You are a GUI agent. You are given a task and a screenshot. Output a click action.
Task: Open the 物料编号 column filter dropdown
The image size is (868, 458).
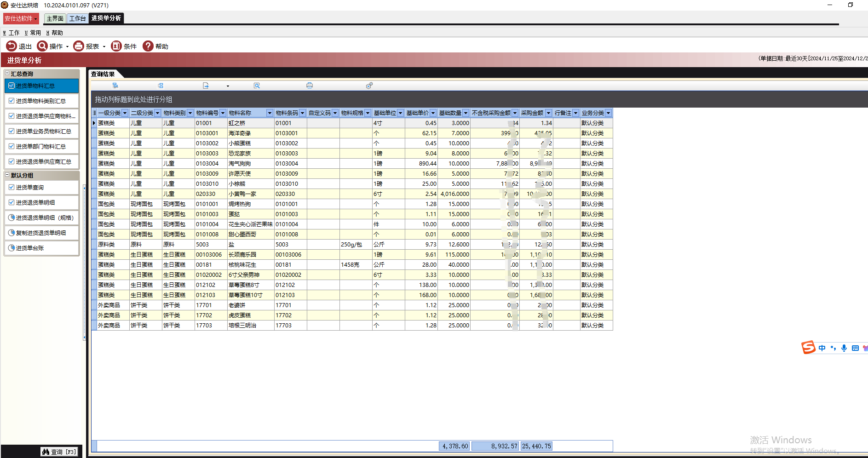click(x=223, y=113)
